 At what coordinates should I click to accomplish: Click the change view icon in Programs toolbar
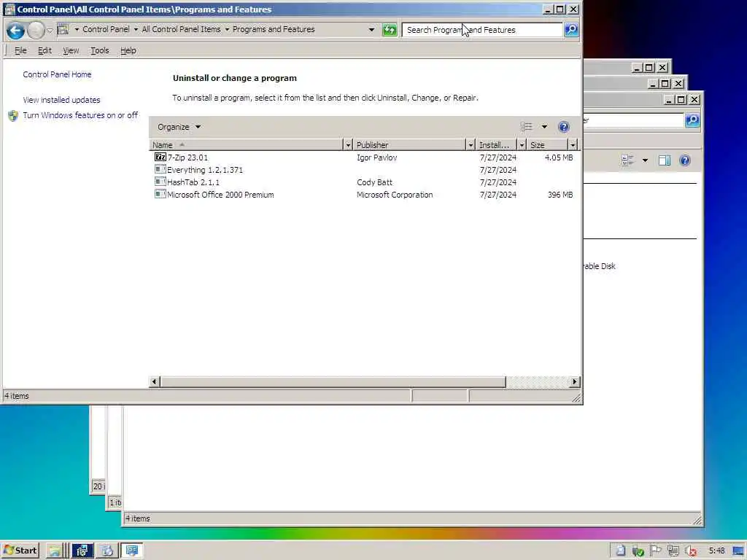pyautogui.click(x=527, y=127)
